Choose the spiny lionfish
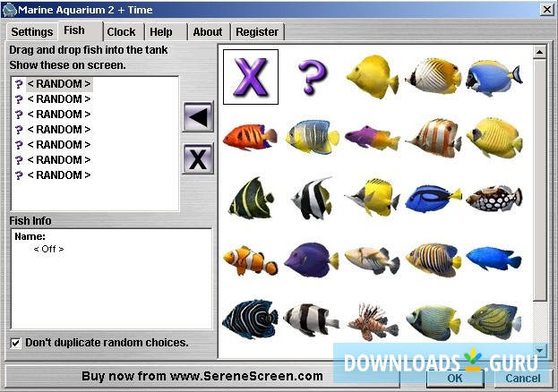This screenshot has width=558, height=392. pyautogui.click(x=373, y=322)
